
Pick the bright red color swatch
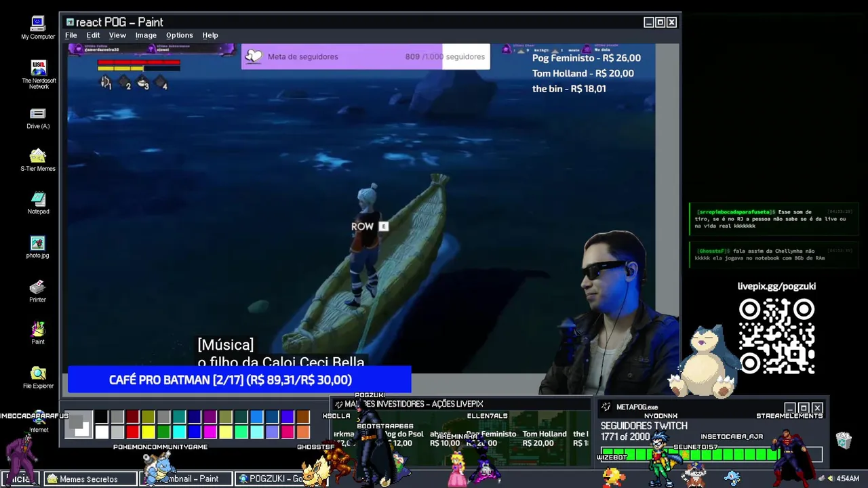coord(132,432)
